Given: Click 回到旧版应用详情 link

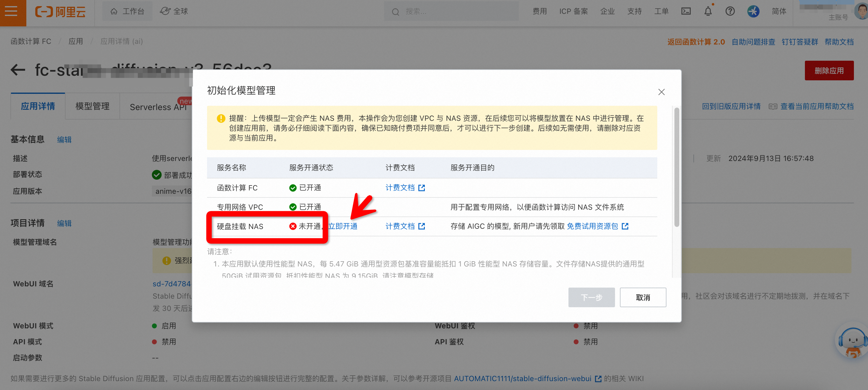Looking at the screenshot, I should point(731,106).
